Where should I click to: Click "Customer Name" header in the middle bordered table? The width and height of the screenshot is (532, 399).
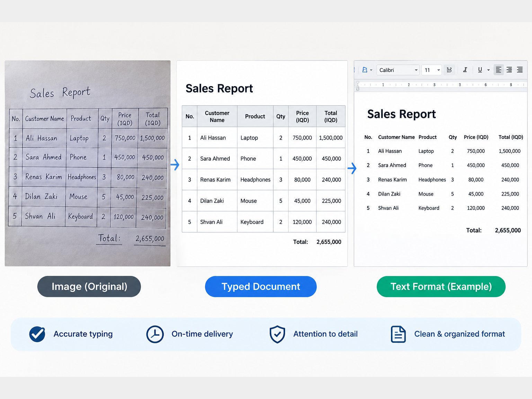(x=217, y=116)
